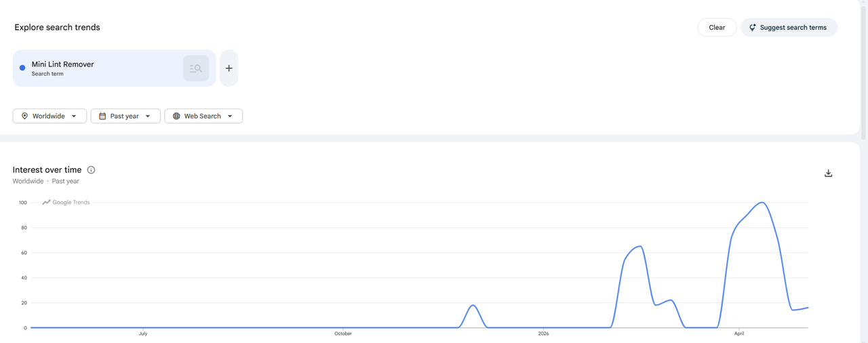The image size is (868, 343).
Task: Click Suggest search terms button
Action: 789,28
